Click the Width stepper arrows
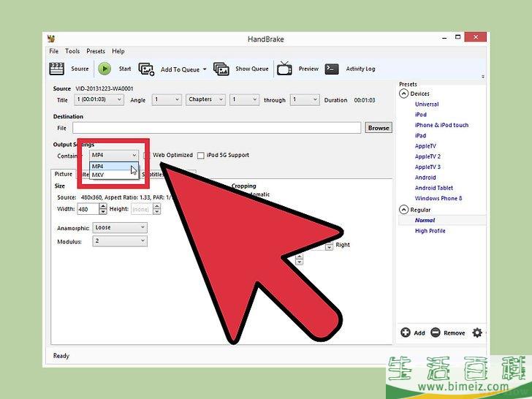The width and height of the screenshot is (532, 399). [103, 209]
